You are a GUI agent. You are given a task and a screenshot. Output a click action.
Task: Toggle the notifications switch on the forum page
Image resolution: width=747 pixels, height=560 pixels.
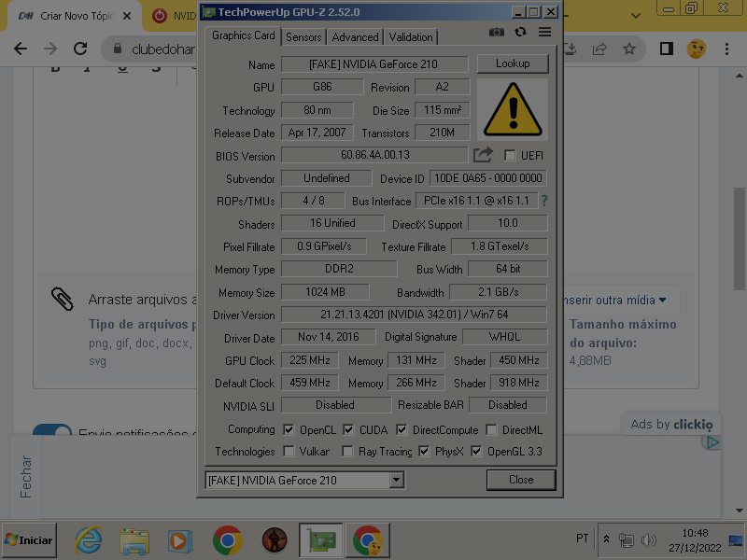(52, 429)
